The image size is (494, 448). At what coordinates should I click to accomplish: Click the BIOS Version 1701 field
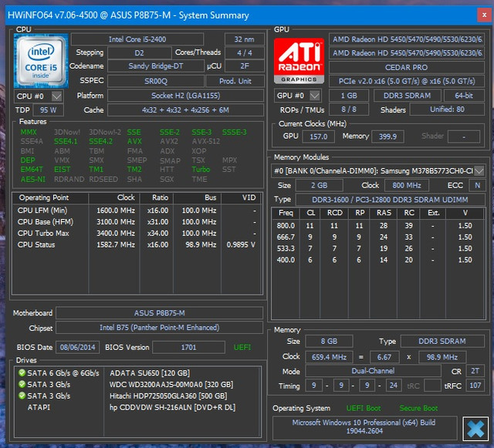(x=188, y=347)
